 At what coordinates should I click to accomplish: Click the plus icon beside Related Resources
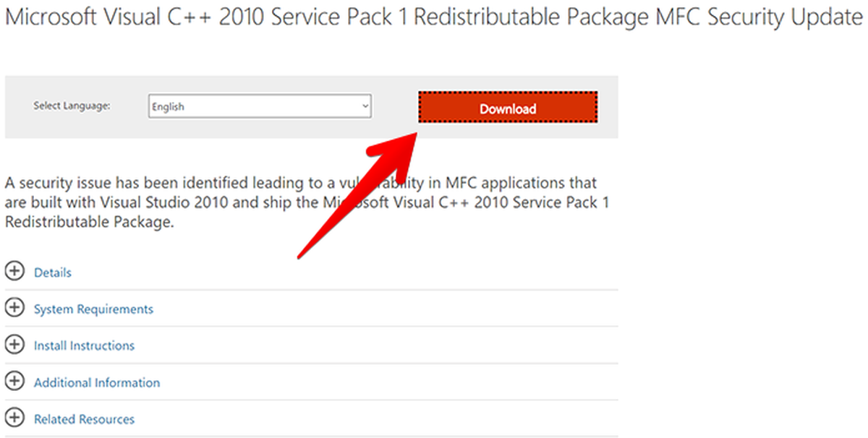pos(14,418)
